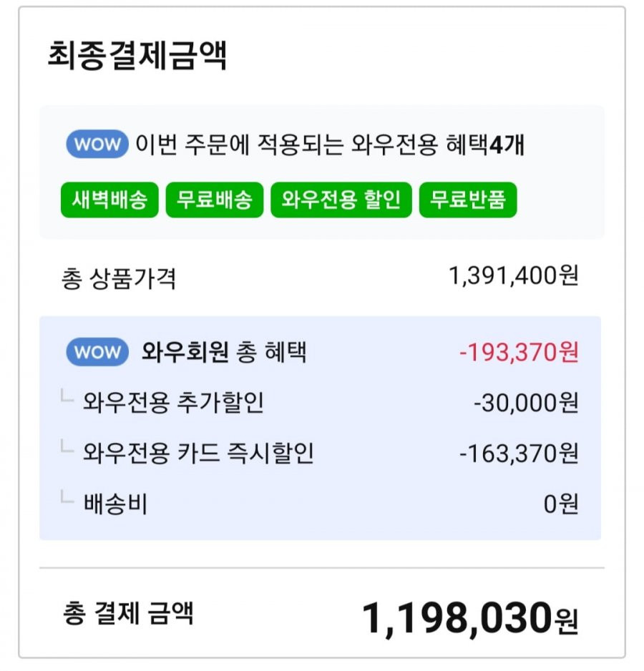Click the 1,198,030원 final payment total
Image resolution: width=644 pixels, height=671 pixels.
(x=470, y=618)
